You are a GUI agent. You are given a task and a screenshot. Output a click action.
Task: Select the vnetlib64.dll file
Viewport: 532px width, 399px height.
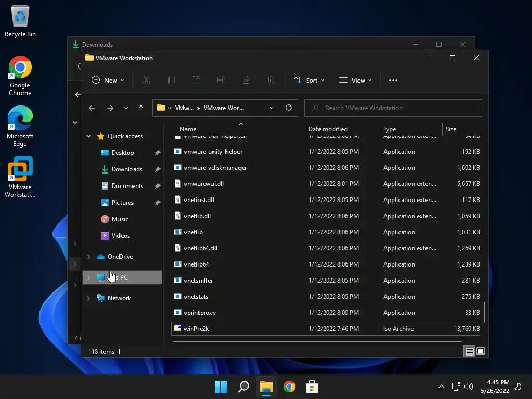pos(326,248)
